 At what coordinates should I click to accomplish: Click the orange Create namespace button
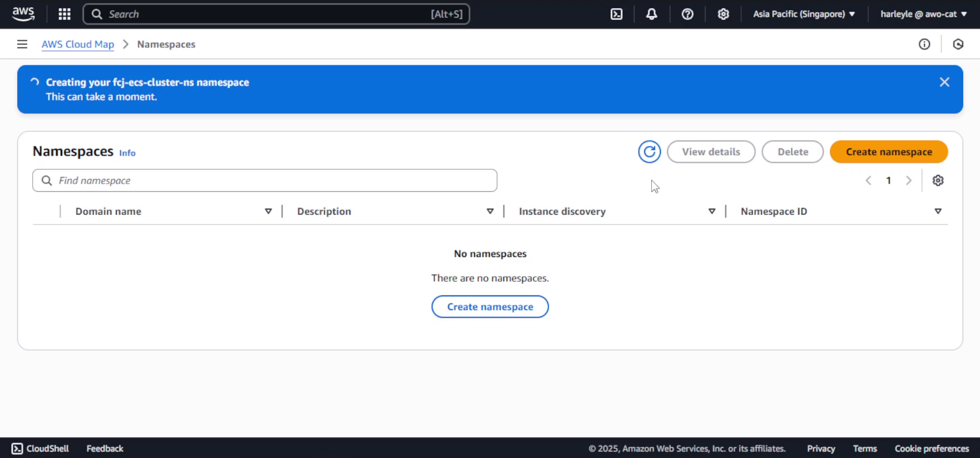coord(889,152)
